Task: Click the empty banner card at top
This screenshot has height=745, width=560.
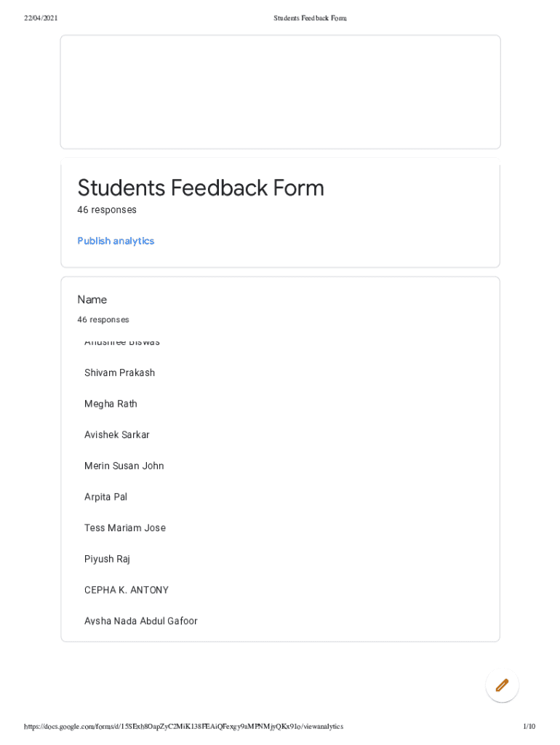Action: (x=280, y=92)
